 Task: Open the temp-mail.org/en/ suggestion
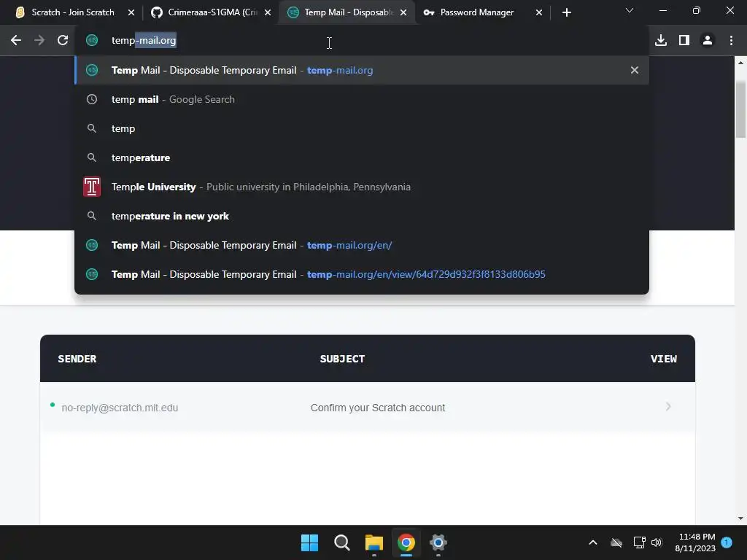point(362,245)
